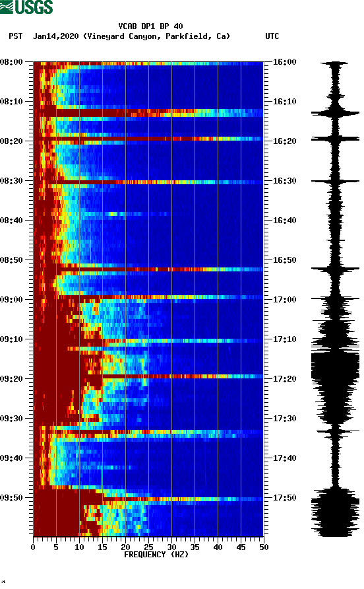Click the 16:40 UTC time label

284,221
